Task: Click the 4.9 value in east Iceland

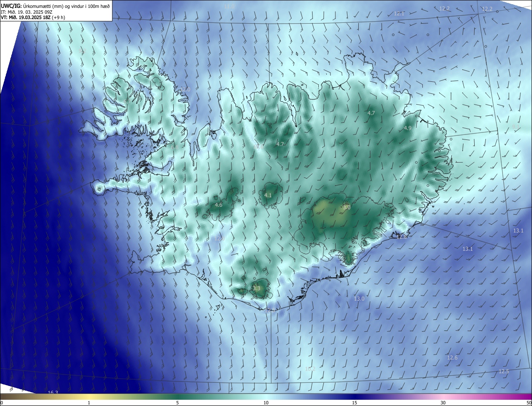Action: [x=407, y=128]
